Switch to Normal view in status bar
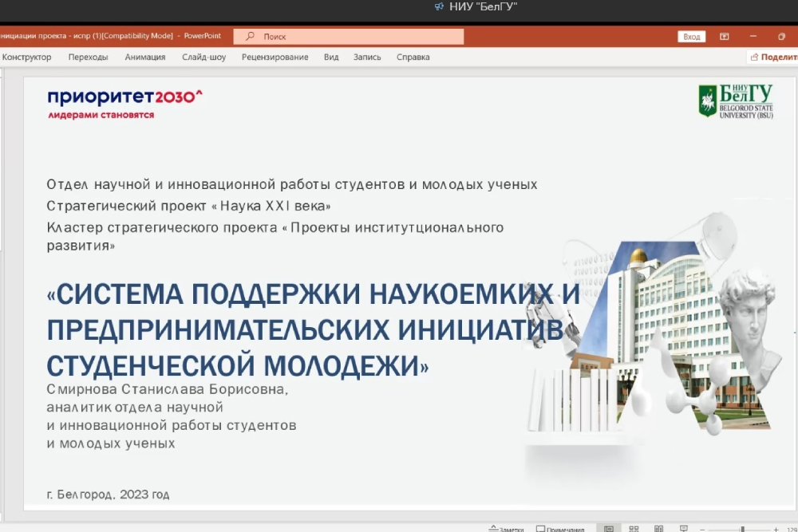This screenshot has height=532, width=798. 609,528
